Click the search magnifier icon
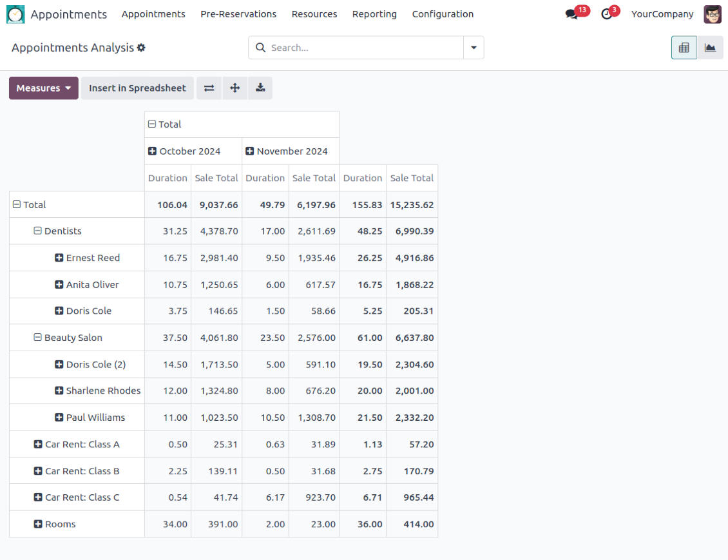The image size is (728, 560). 260,47
